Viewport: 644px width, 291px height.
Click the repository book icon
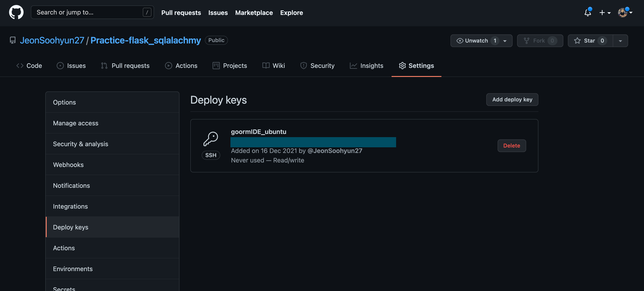click(12, 40)
